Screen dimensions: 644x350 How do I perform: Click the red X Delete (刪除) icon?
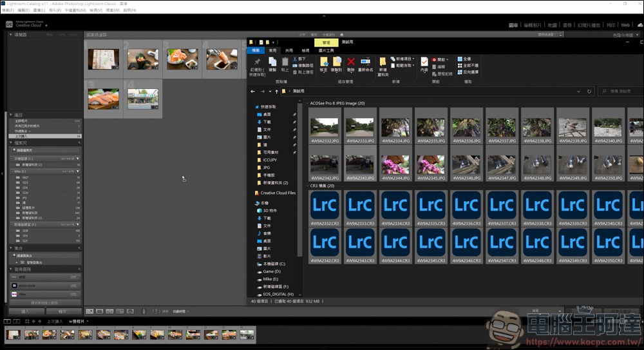click(351, 64)
